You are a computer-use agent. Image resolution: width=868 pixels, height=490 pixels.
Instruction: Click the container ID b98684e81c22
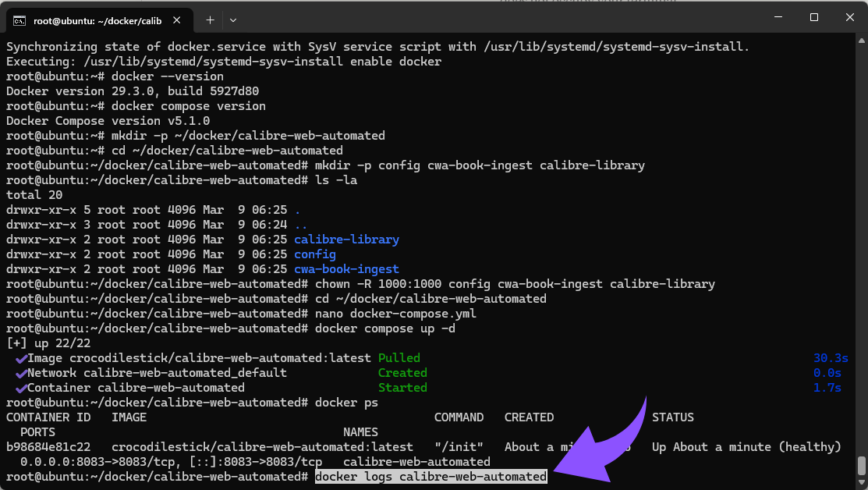(47, 446)
